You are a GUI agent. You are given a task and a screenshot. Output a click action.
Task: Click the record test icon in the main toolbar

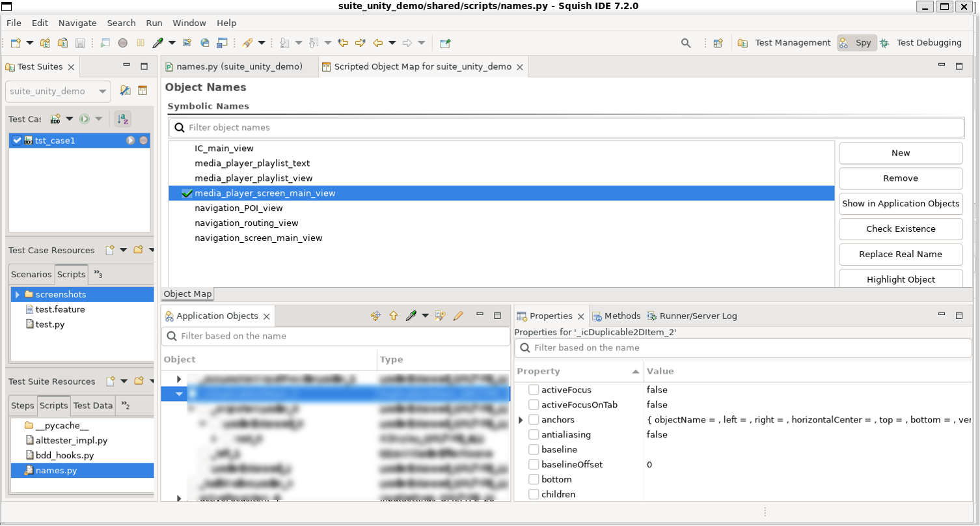click(x=122, y=43)
